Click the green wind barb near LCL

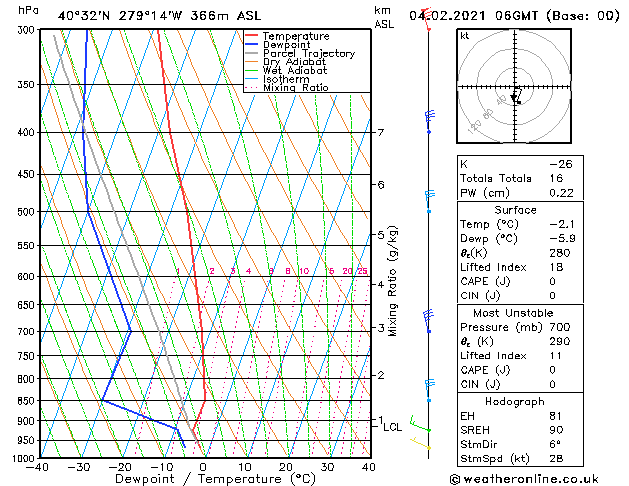(x=420, y=425)
